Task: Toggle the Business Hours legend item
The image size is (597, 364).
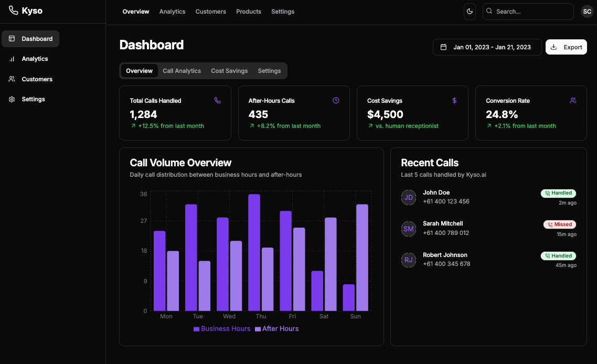Action: point(221,328)
